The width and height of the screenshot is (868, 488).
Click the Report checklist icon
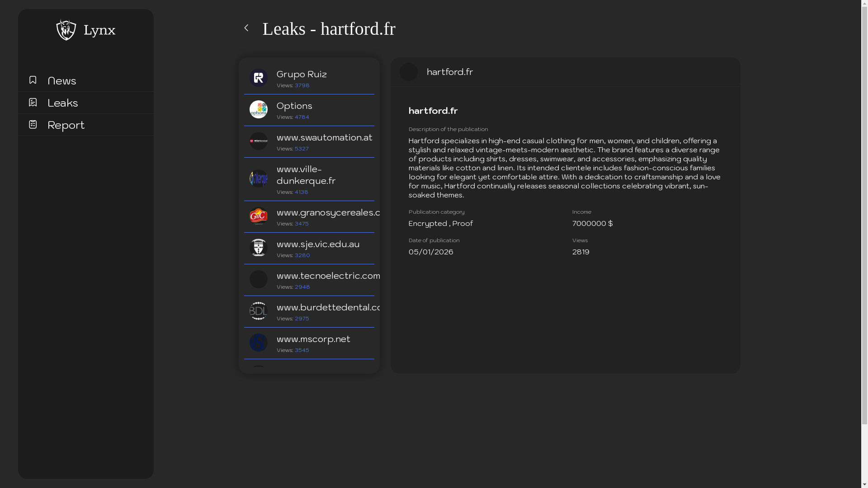click(33, 124)
